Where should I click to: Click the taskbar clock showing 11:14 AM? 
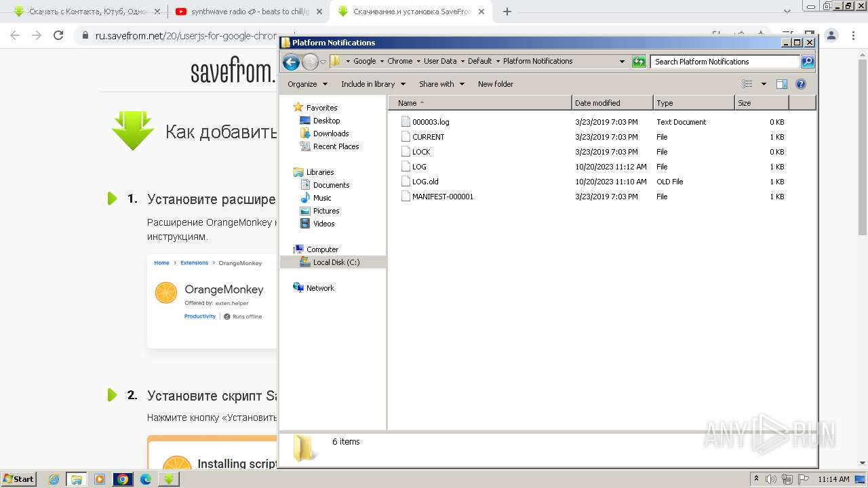(x=833, y=479)
